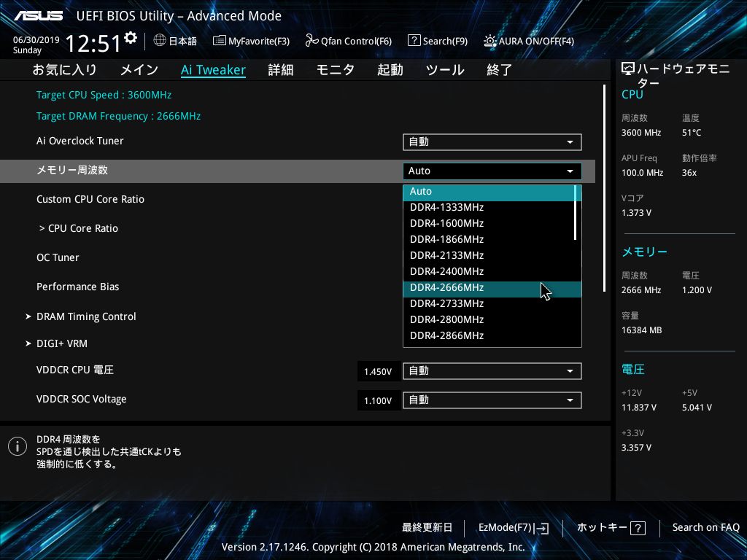Click the main settings page scrollbar

[x=604, y=188]
